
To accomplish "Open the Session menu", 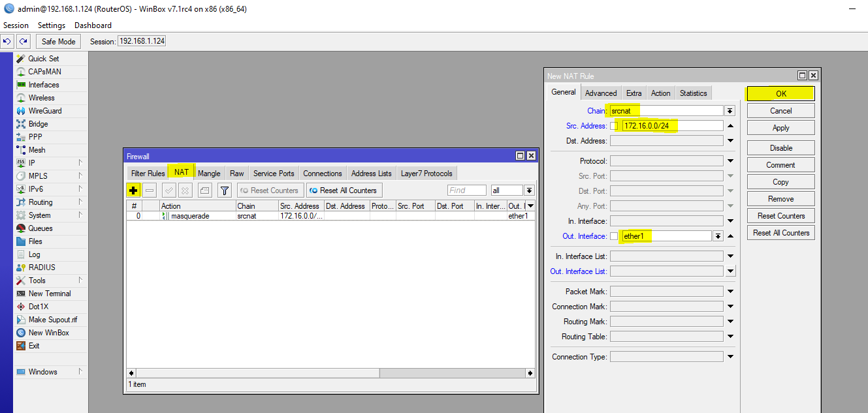I will pyautogui.click(x=16, y=25).
